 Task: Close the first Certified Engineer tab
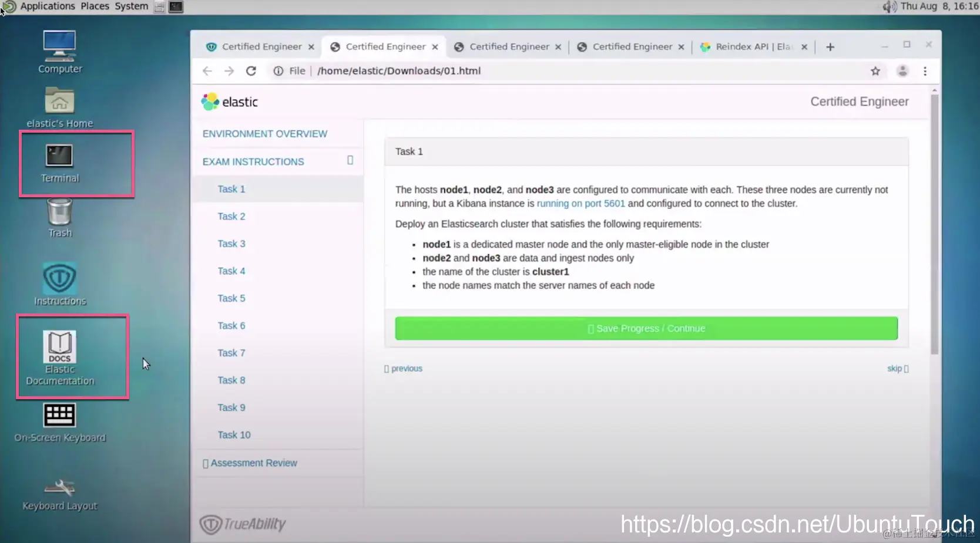point(311,47)
